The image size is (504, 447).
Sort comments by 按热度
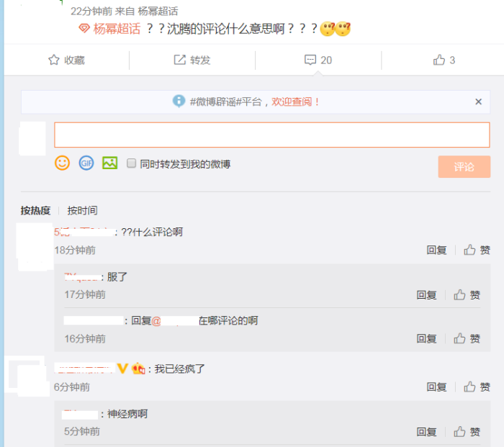pos(36,210)
